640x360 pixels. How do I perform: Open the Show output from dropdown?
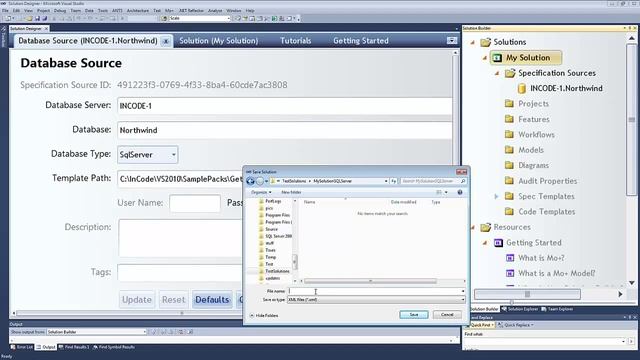coord(97,332)
